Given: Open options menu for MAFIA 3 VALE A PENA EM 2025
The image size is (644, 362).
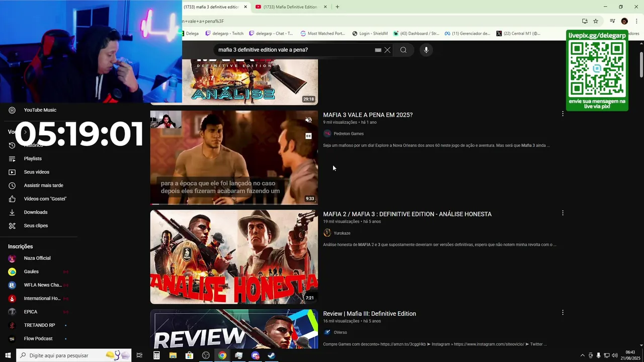Looking at the screenshot, I should pos(562,114).
